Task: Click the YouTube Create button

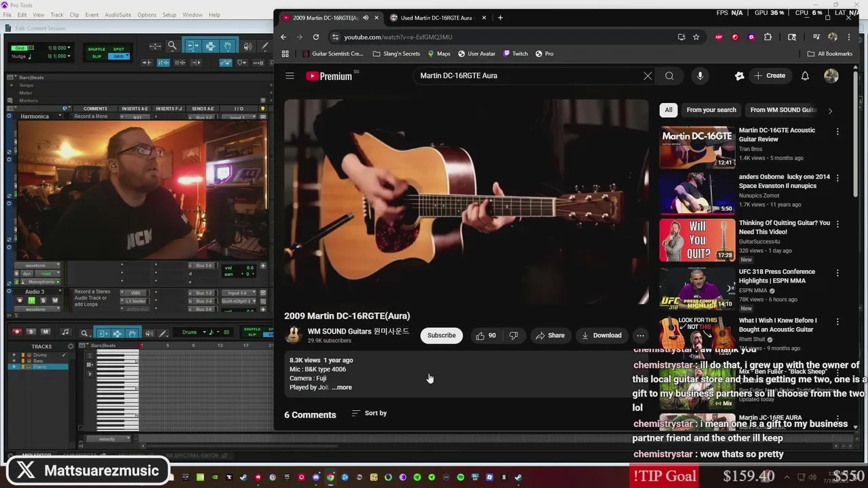Action: pyautogui.click(x=769, y=76)
